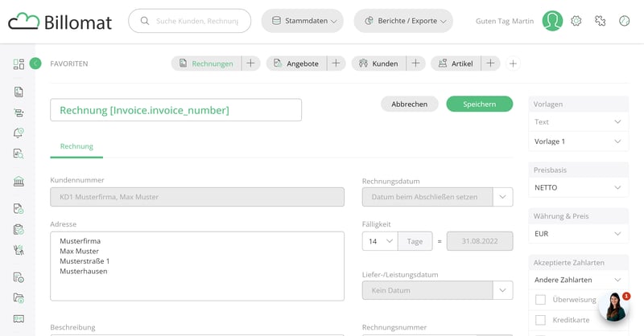Click the Abbrechen button
The height and width of the screenshot is (336, 644).
409,104
